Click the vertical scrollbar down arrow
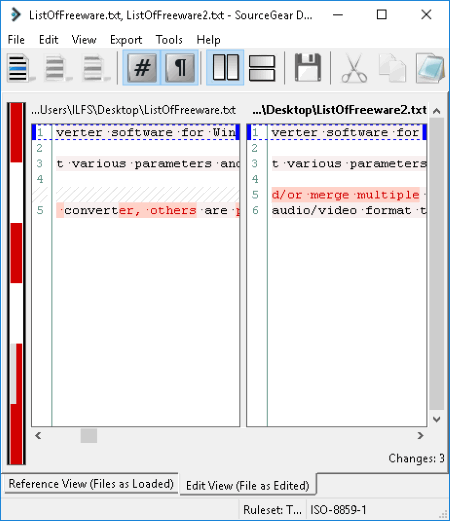This screenshot has height=521, width=450. pyautogui.click(x=437, y=419)
